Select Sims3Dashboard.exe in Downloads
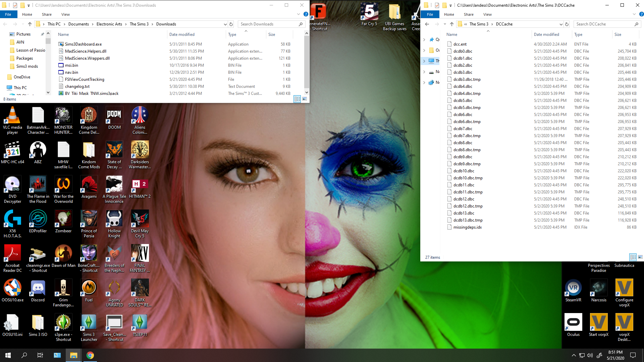Screen dimensions: 644x362 pos(83,44)
